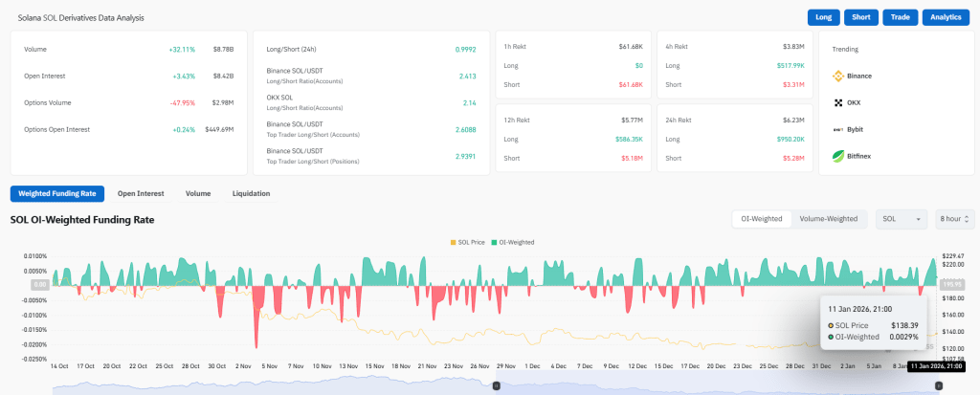Click the Options Open Interest $449.69M value
This screenshot has width=980, height=395.
tap(219, 129)
